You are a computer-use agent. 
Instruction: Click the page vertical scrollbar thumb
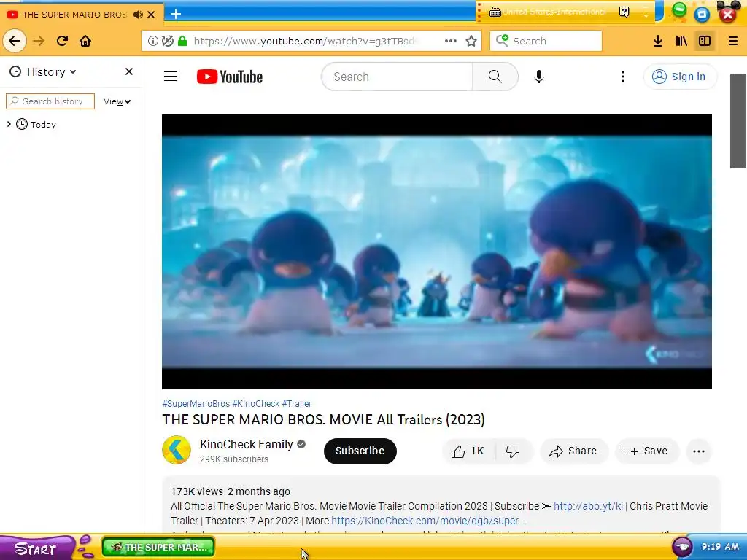point(738,120)
